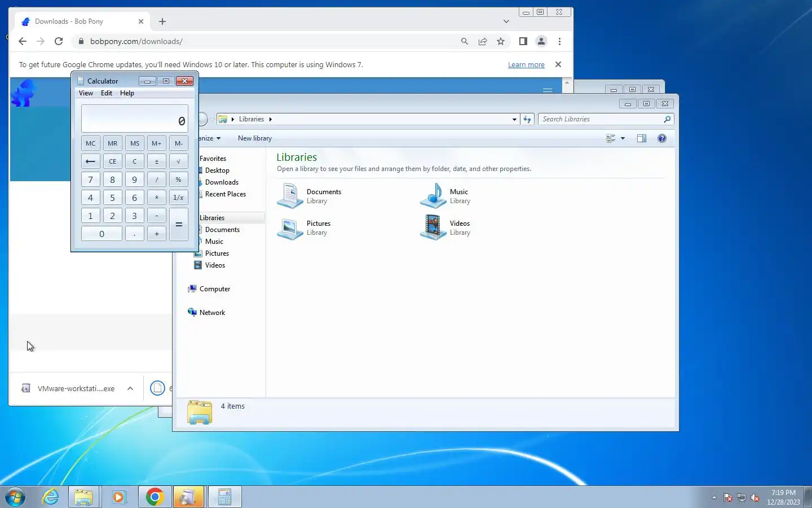Image resolution: width=812 pixels, height=508 pixels.
Task: Open the Videos library icon
Action: pyautogui.click(x=434, y=227)
